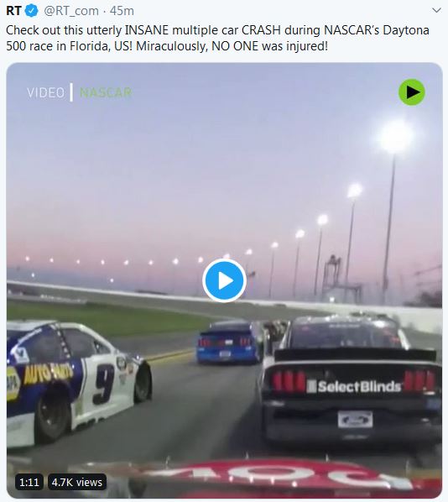Click the 4.7K views counter badge
This screenshot has width=448, height=502.
pyautogui.click(x=77, y=482)
